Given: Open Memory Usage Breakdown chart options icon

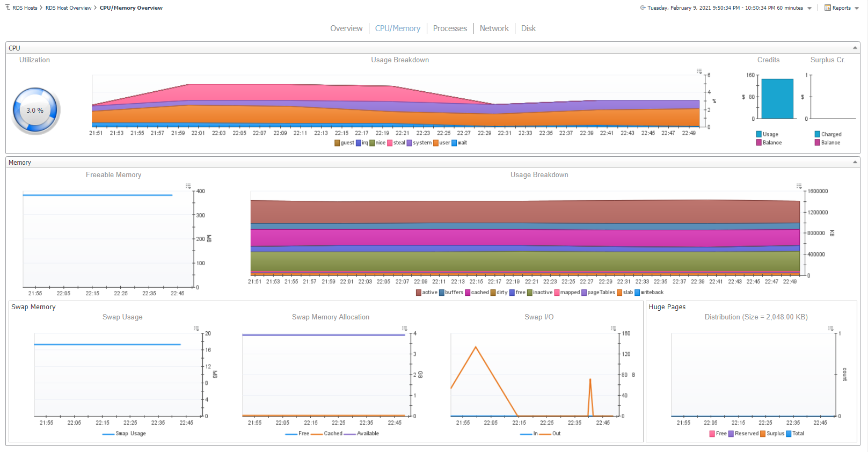Looking at the screenshot, I should point(799,186).
